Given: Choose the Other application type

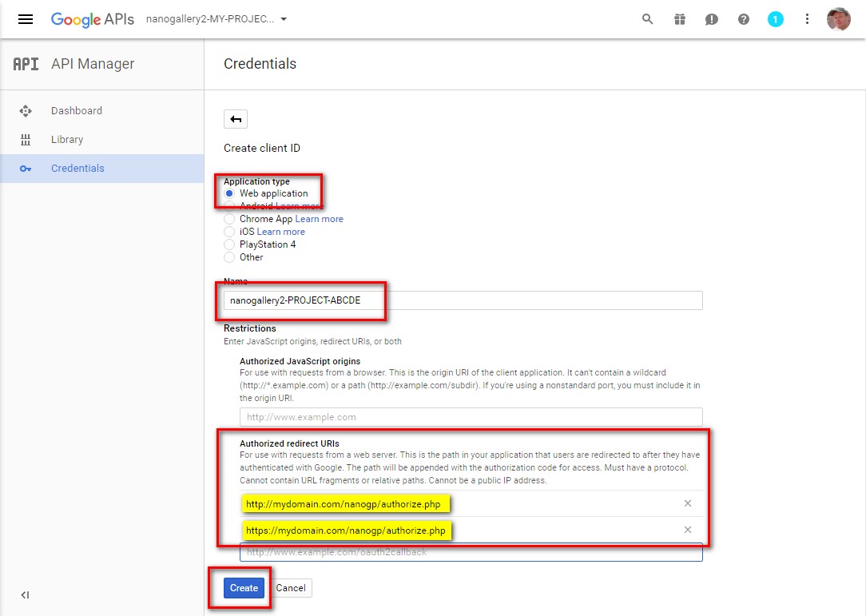Looking at the screenshot, I should pos(230,257).
